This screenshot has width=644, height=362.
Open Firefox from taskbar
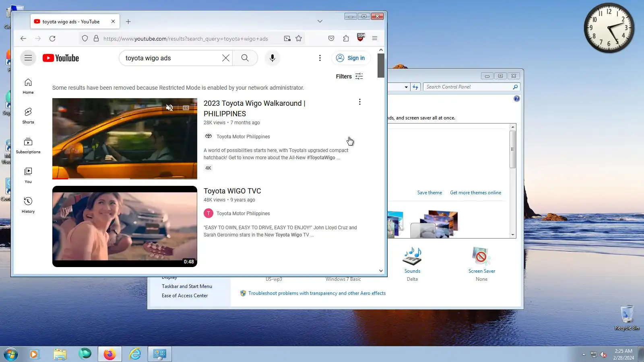[109, 354]
